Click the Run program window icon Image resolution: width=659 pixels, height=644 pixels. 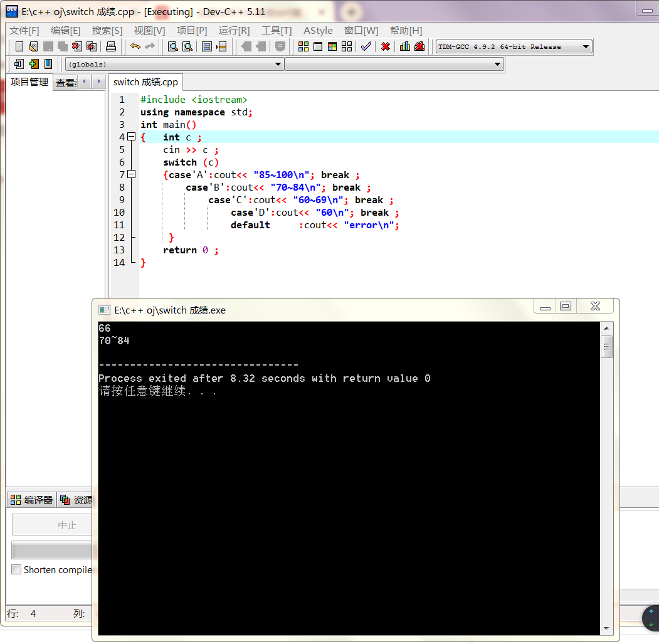point(318,46)
